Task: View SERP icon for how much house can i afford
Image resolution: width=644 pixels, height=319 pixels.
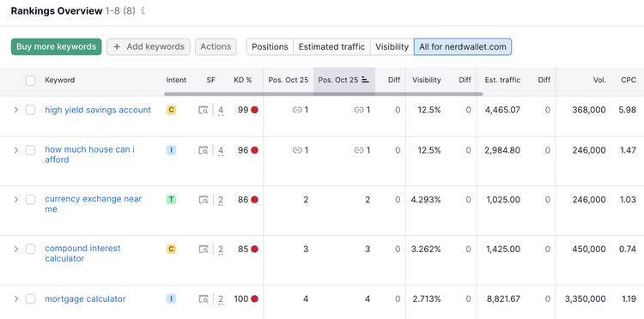Action: 204,150
